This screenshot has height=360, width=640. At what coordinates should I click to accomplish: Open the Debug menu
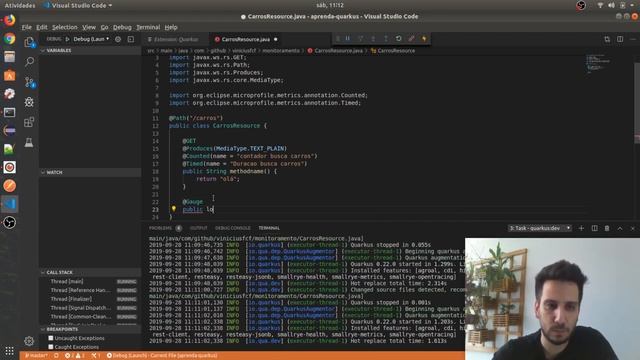click(122, 27)
